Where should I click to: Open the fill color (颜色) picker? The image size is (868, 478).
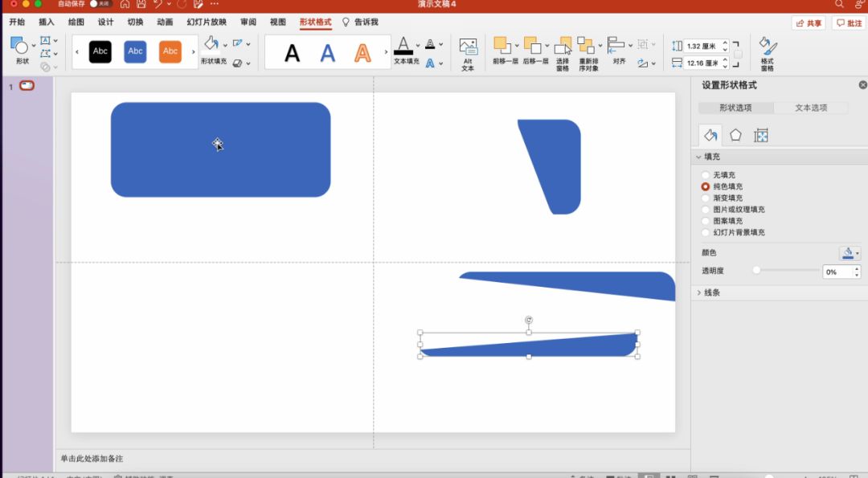click(x=850, y=253)
